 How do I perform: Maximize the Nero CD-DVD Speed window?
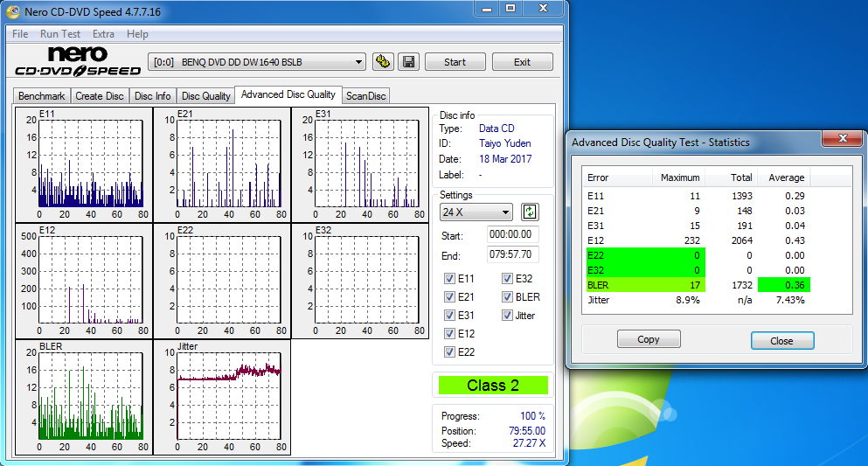510,8
